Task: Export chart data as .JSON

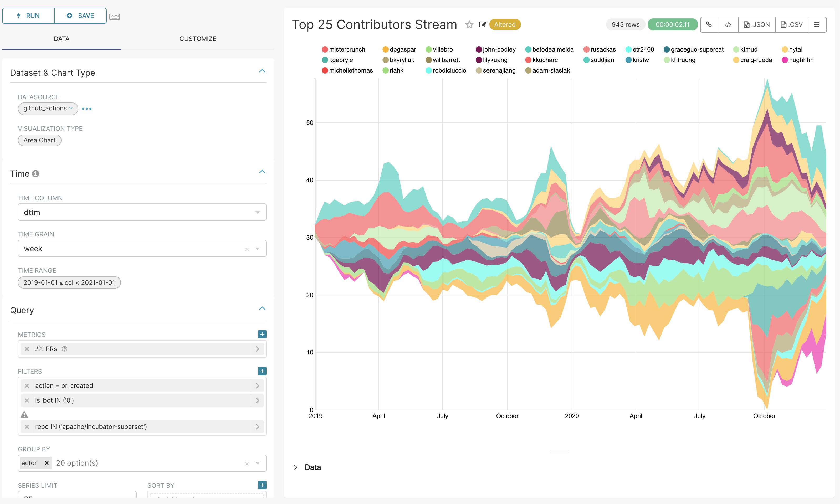Action: click(756, 24)
